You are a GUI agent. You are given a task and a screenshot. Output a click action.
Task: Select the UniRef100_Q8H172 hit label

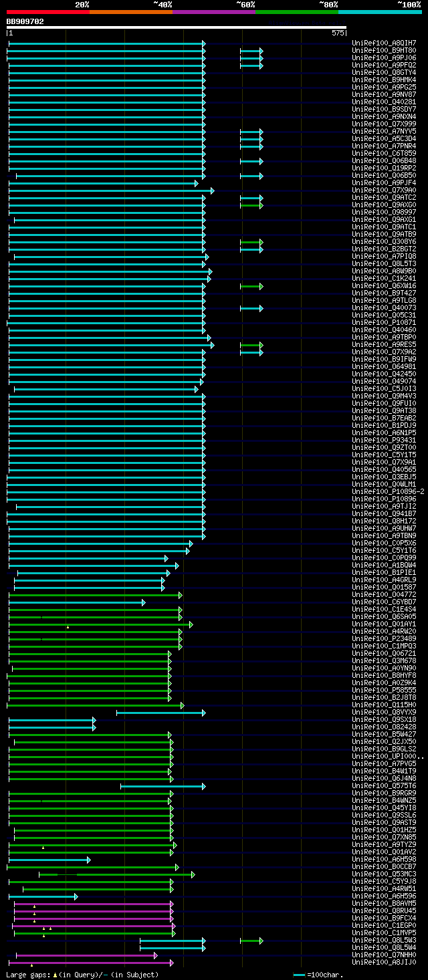[384, 521]
